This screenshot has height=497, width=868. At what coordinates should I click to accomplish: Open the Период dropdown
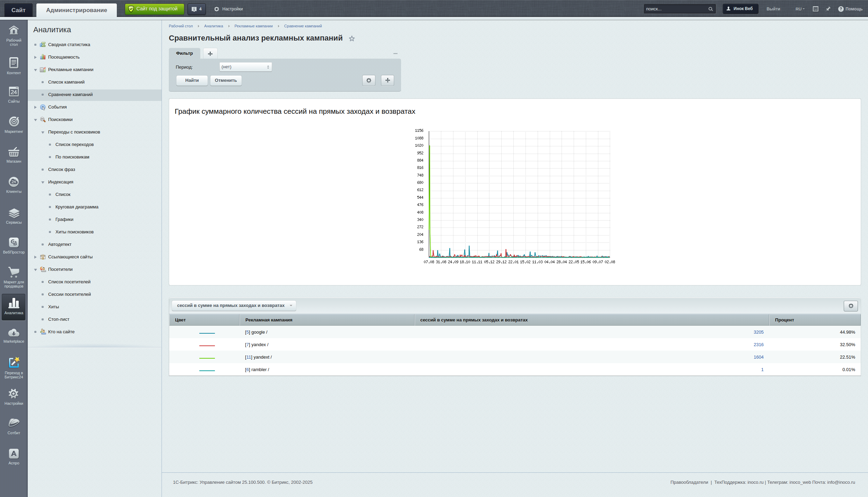click(x=245, y=67)
